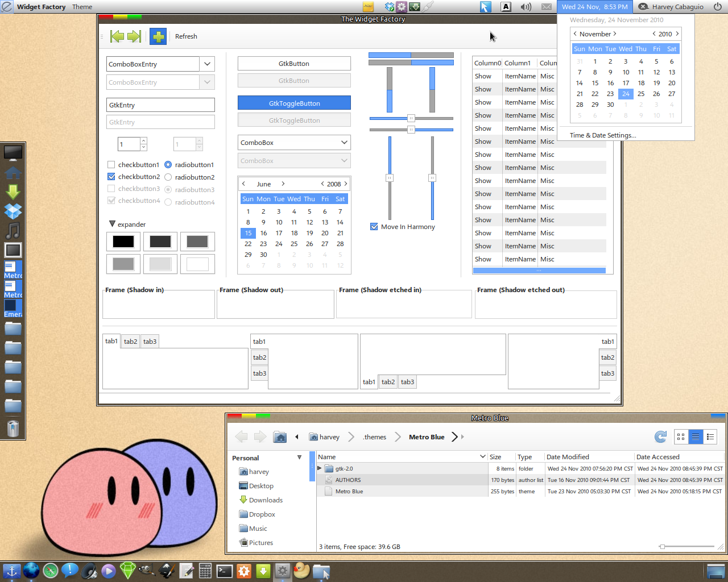Open the trash can in left dock
The width and height of the screenshot is (728, 582).
pyautogui.click(x=13, y=428)
